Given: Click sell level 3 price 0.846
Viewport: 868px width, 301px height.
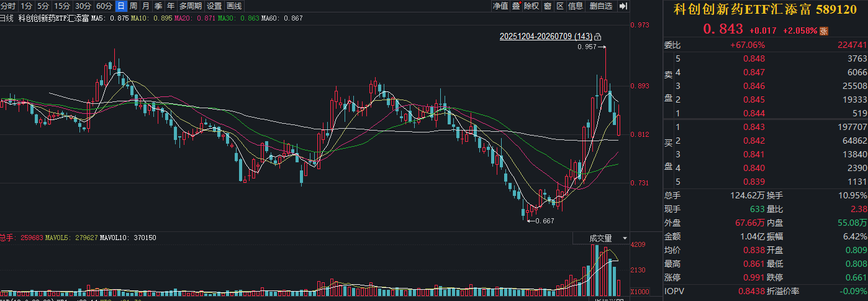Looking at the screenshot, I should click(754, 86).
